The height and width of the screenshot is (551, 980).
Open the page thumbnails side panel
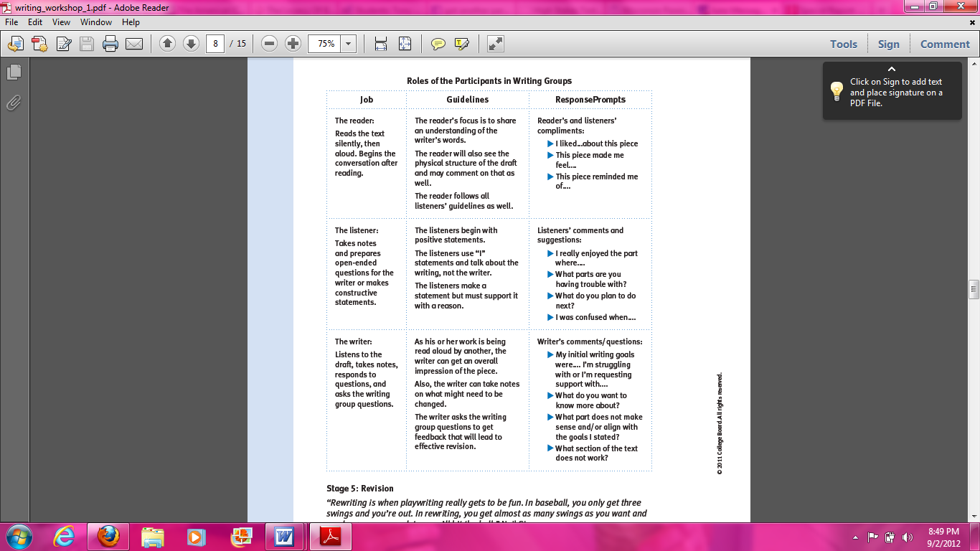[14, 72]
